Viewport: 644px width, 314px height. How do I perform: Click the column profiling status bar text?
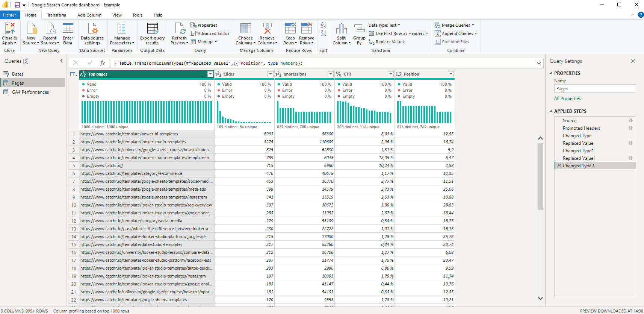tap(91, 311)
